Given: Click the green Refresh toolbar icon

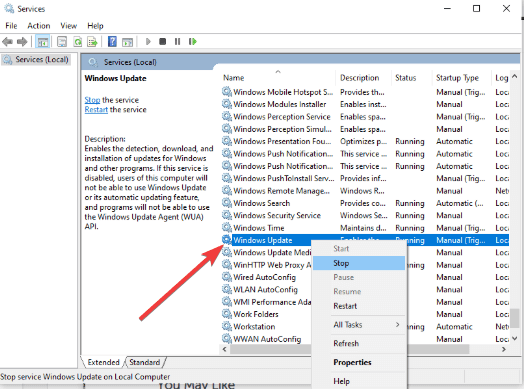Looking at the screenshot, I should [x=78, y=42].
